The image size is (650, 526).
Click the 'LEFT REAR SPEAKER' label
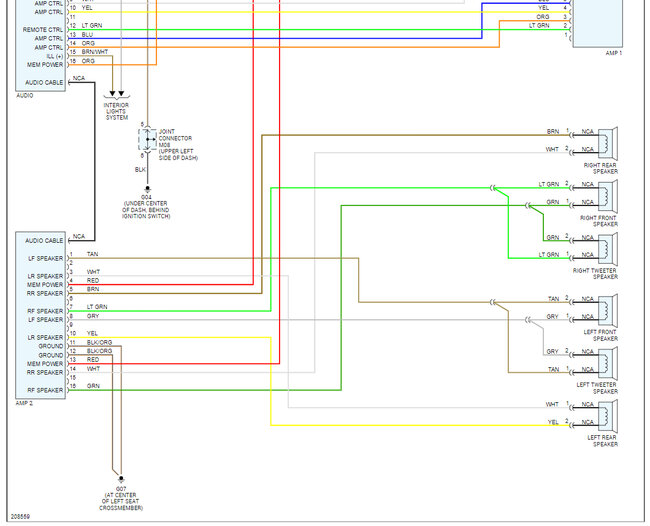[x=602, y=441]
